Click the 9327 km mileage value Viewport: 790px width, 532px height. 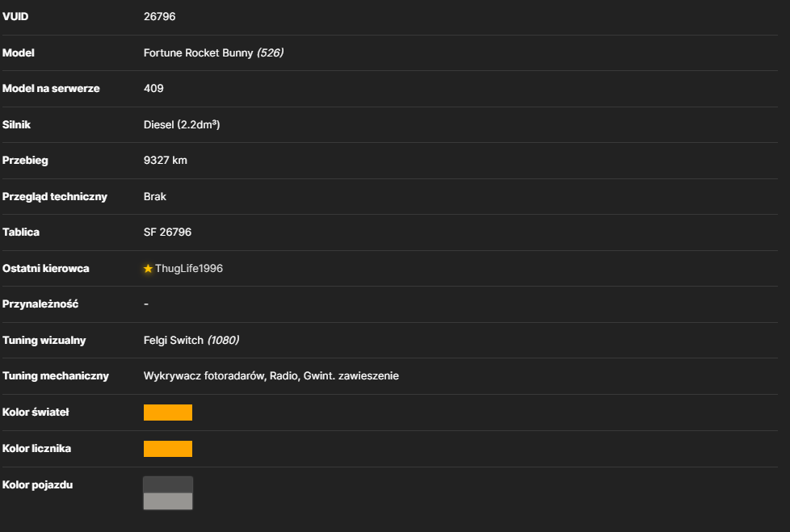click(x=166, y=161)
